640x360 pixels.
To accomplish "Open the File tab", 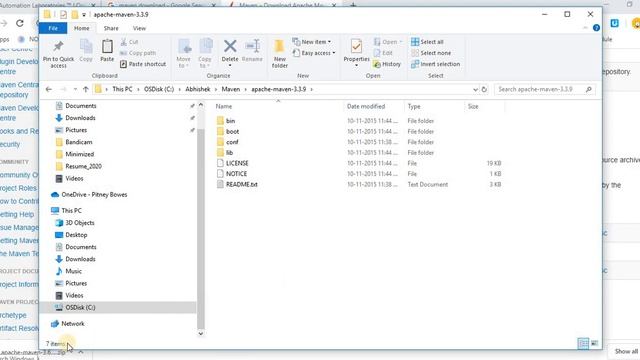I will pyautogui.click(x=53, y=28).
